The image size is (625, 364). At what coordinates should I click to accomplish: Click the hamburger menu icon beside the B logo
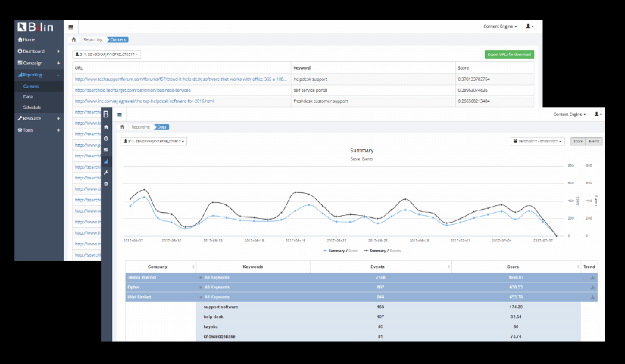(x=119, y=115)
